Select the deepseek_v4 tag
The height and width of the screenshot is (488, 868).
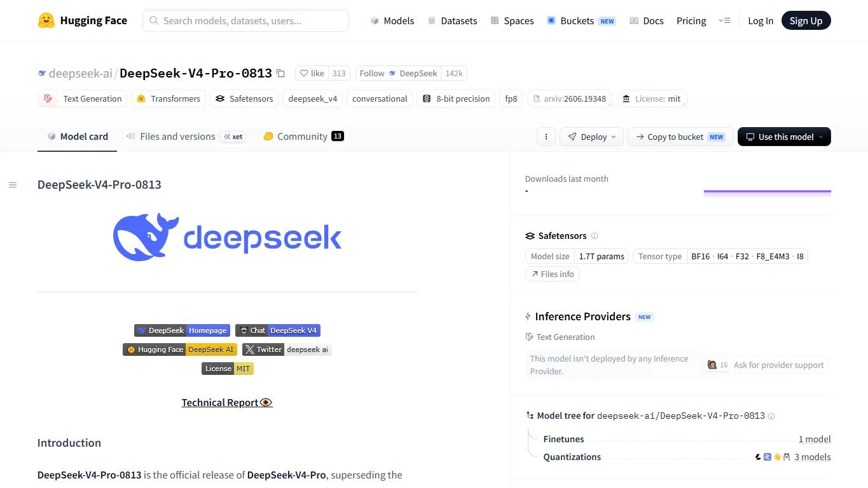coord(313,98)
